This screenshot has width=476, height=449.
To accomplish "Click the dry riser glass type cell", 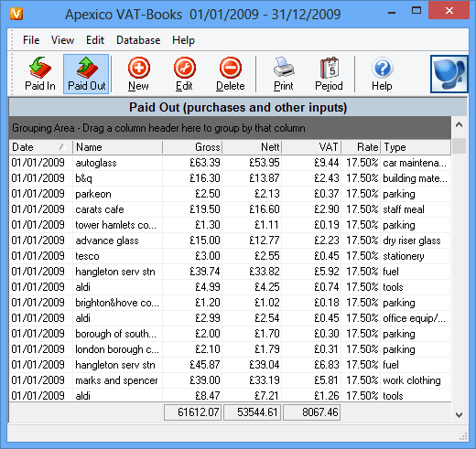I will pos(416,241).
